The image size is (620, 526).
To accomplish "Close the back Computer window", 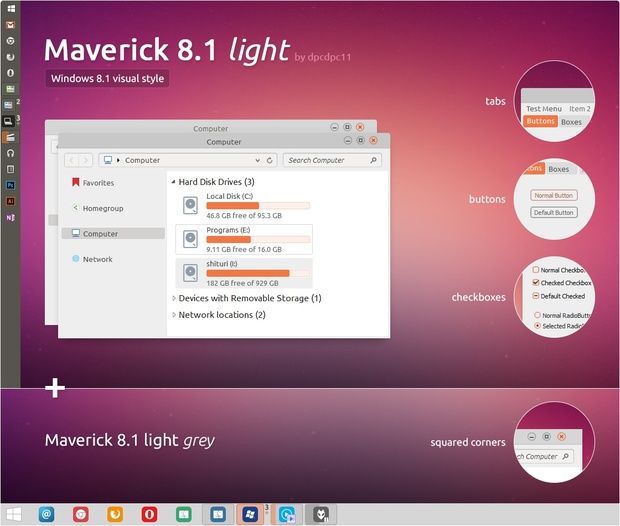I will [x=360, y=127].
